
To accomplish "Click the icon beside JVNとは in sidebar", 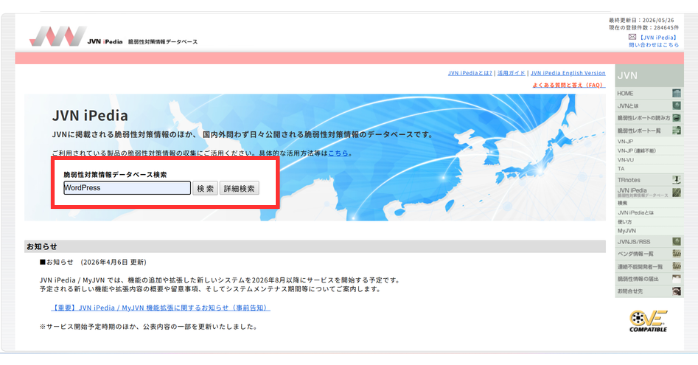I will tap(676, 105).
